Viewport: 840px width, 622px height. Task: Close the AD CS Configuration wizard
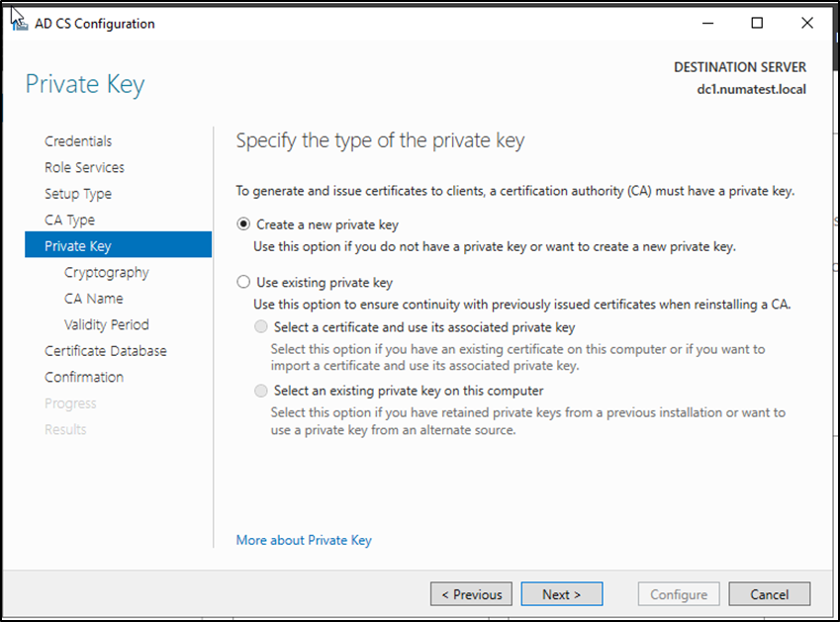point(805,23)
